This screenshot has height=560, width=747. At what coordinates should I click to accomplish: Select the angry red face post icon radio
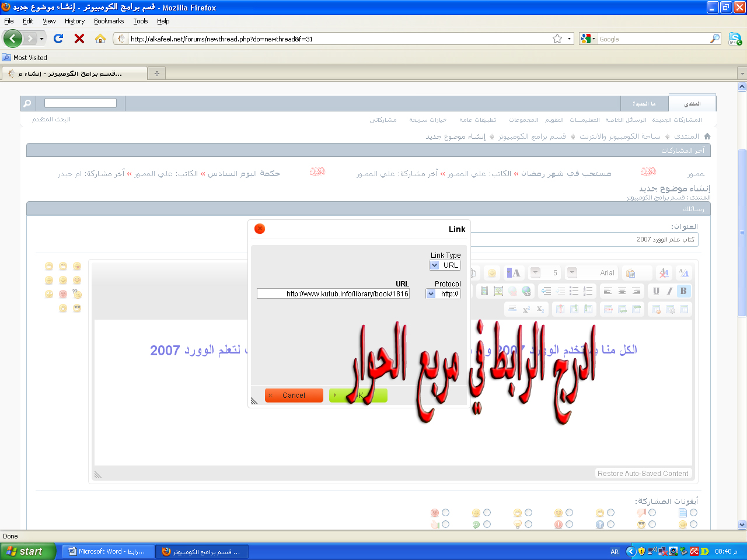[445, 513]
